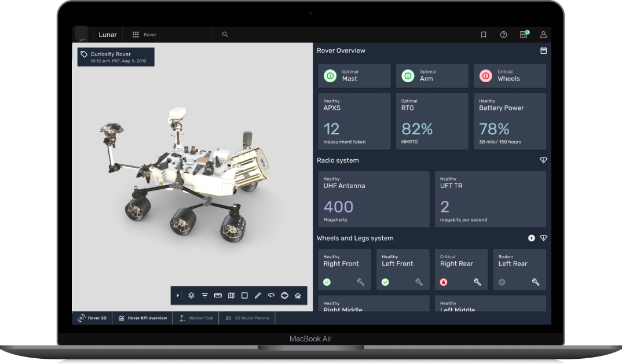The image size is (622, 364).
Task: Open notifications panel icon with green badge
Action: pos(525,34)
